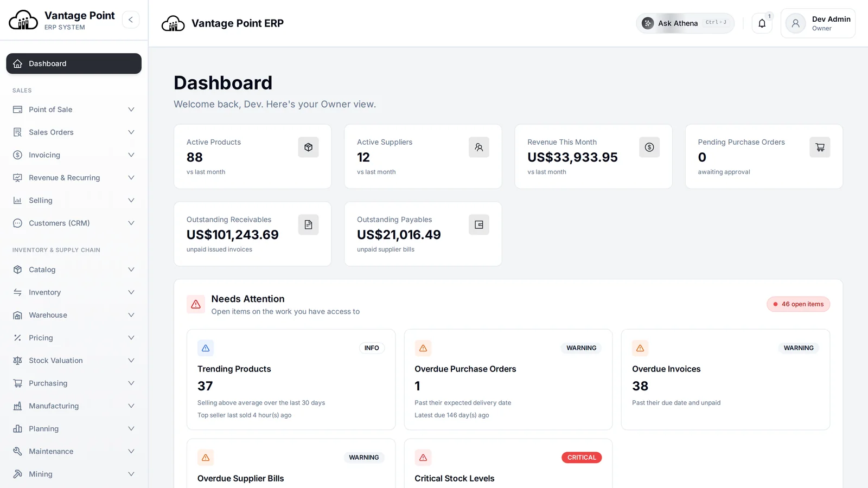Click the Trending Products blue alert icon

206,348
